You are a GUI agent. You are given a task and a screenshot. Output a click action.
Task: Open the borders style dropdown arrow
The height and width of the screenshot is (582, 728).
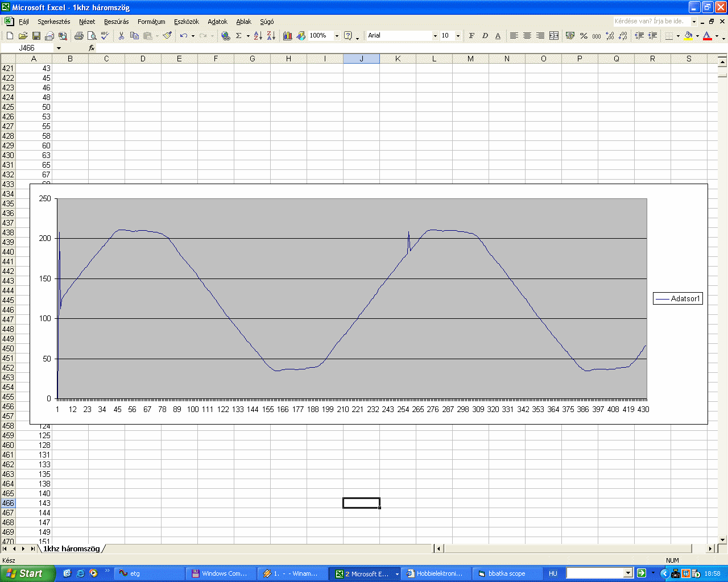(x=678, y=36)
